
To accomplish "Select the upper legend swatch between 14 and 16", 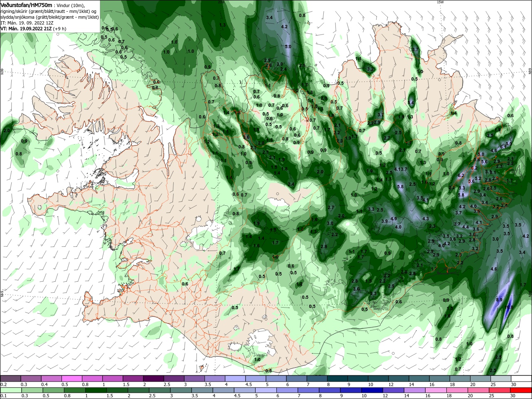I will [x=419, y=379].
